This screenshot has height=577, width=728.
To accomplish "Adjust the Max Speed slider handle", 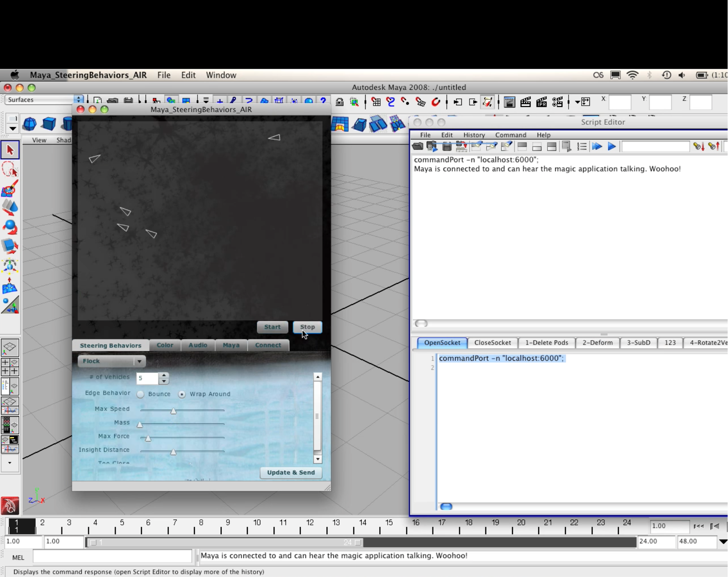I will coord(173,411).
